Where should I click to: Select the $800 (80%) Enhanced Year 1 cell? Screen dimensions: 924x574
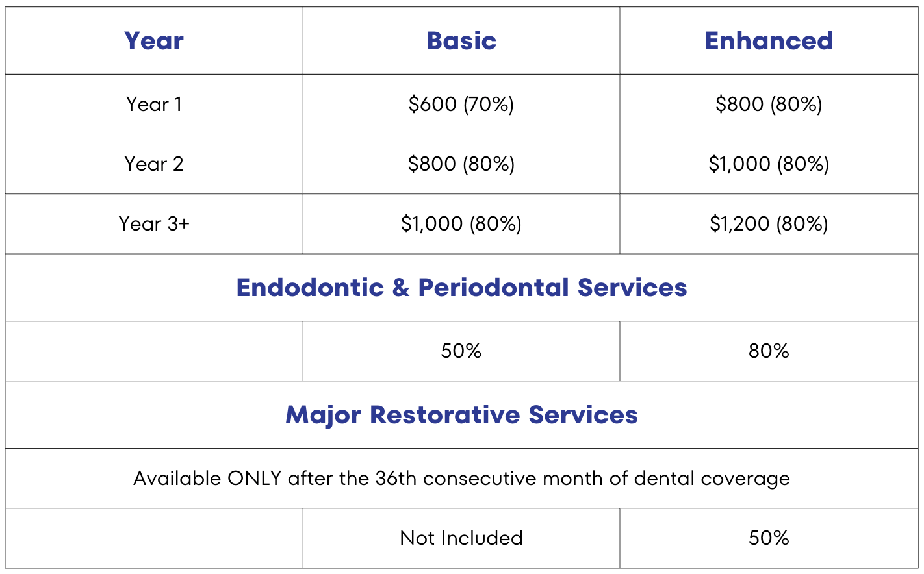tap(769, 104)
